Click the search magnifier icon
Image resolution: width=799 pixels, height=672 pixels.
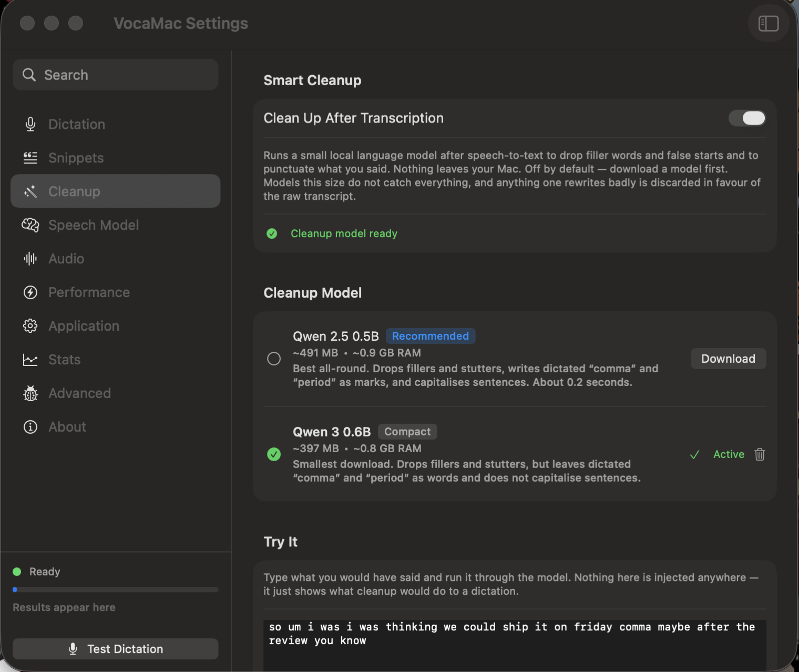coord(29,75)
